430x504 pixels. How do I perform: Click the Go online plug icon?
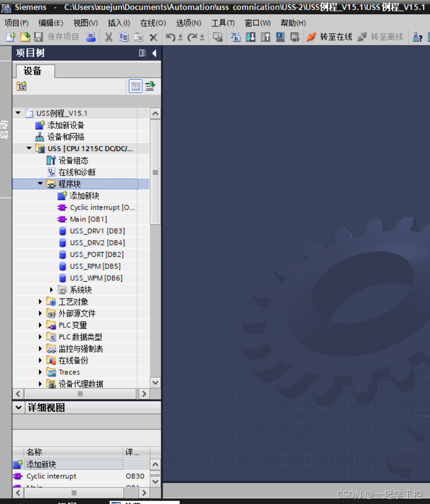click(x=311, y=37)
